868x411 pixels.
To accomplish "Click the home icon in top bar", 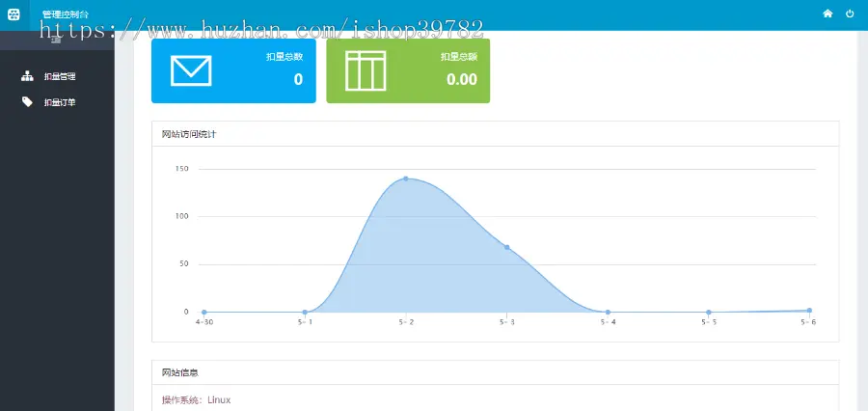I will point(827,14).
